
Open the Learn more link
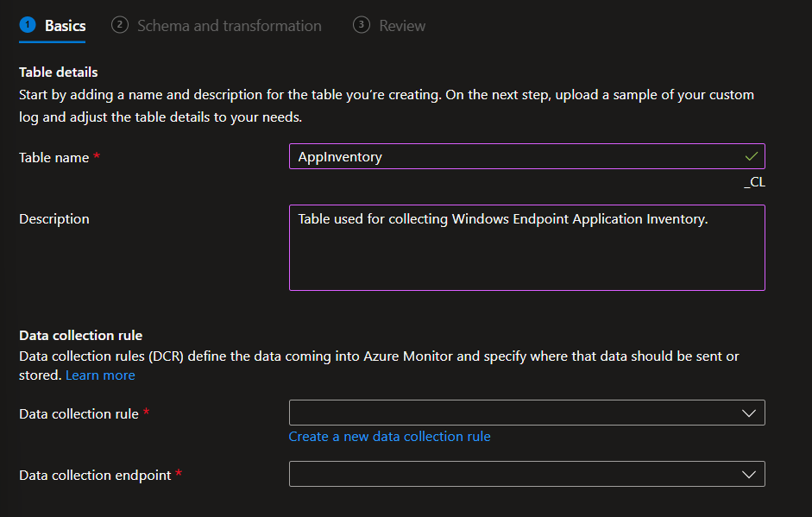(x=100, y=375)
